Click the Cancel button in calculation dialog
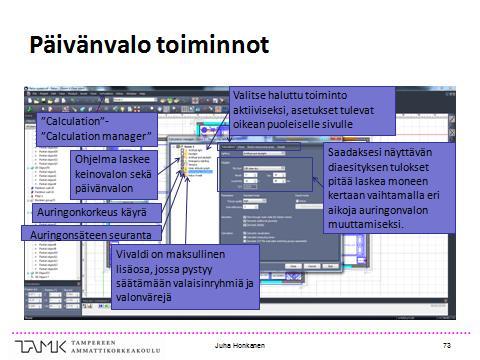 (312, 266)
